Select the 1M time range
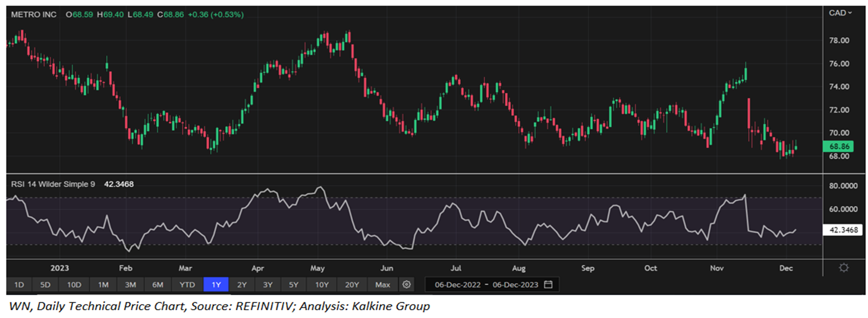This screenshot has height=318, width=868. coord(103,285)
